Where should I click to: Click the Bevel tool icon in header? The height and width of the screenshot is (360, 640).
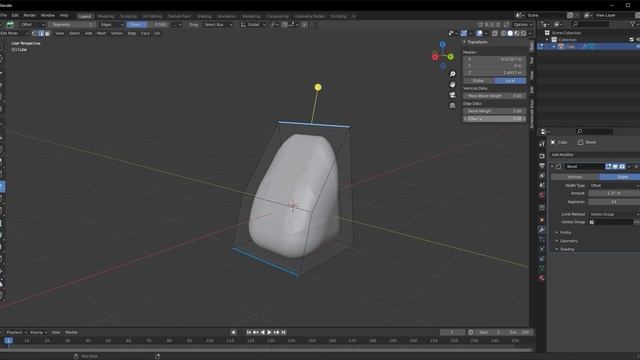click(x=10, y=25)
